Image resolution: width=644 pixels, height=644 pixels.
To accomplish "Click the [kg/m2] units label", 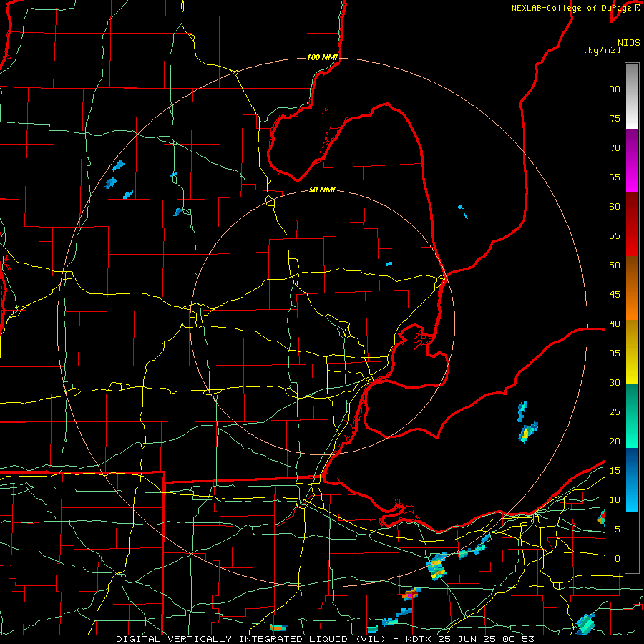I will coord(602,50).
